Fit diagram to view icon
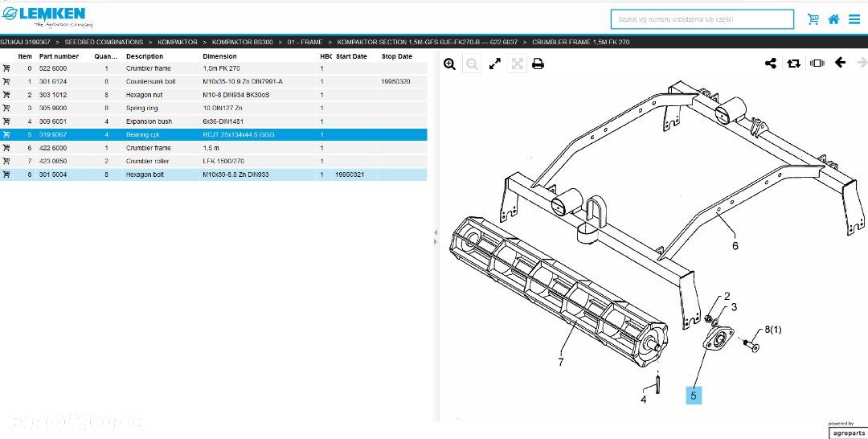Image resolution: width=868 pixels, height=439 pixels. (517, 64)
